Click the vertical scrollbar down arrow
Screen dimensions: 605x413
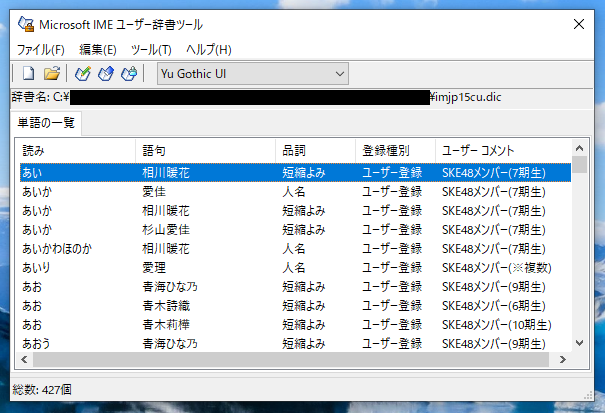580,343
